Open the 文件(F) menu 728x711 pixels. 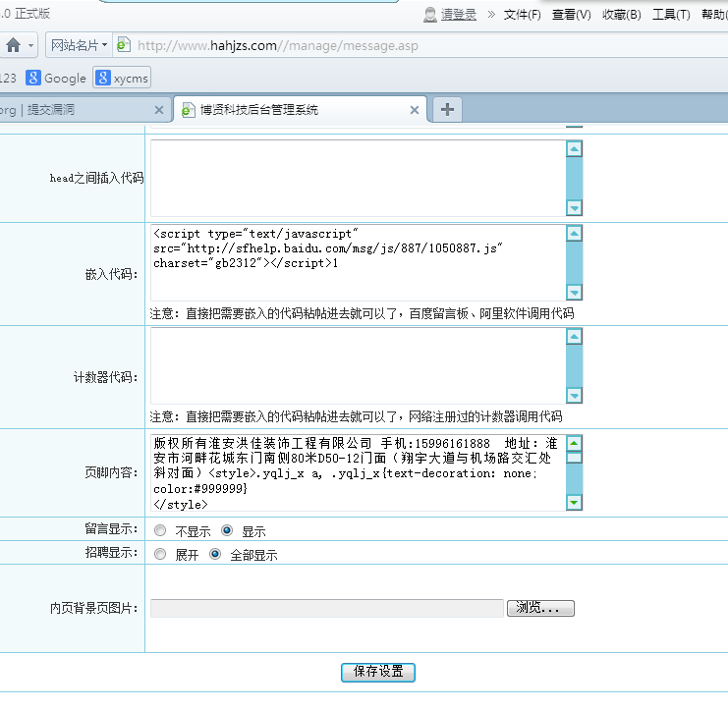point(523,15)
